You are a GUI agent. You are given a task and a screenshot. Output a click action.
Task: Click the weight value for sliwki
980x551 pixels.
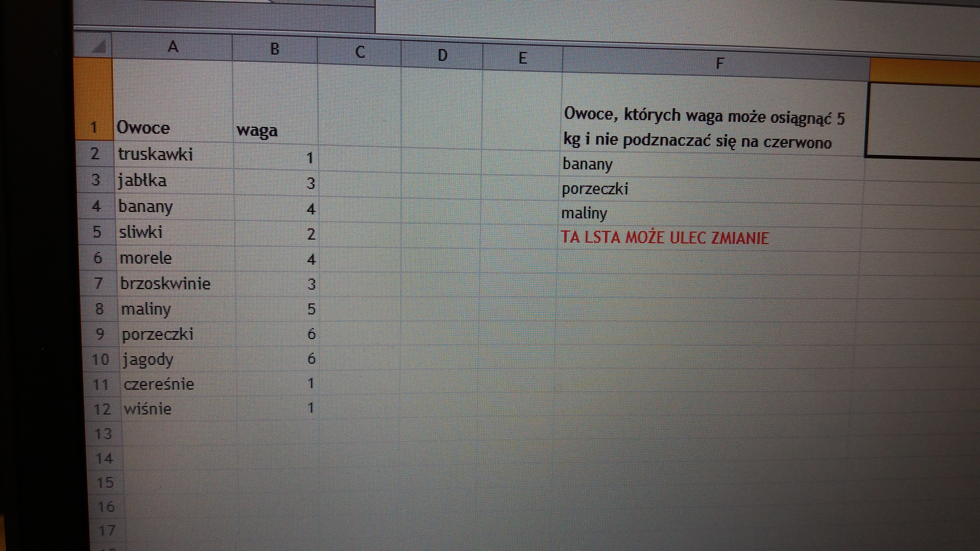coord(277,234)
